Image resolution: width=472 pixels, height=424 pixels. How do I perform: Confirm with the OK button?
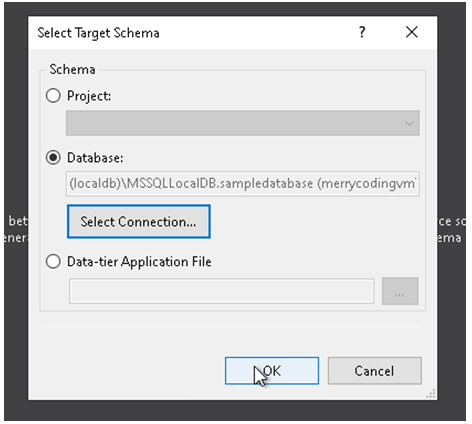click(272, 371)
